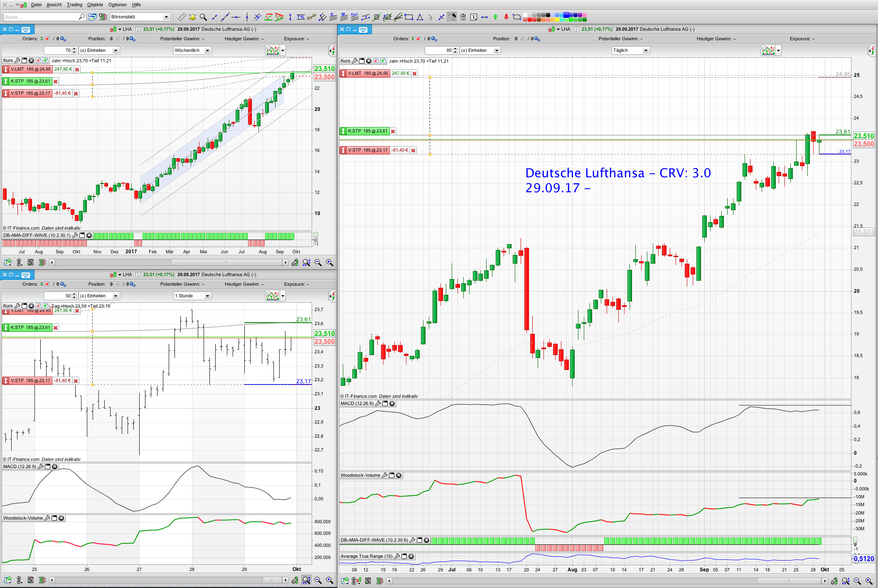Select the ruler measurement tool

click(182, 17)
